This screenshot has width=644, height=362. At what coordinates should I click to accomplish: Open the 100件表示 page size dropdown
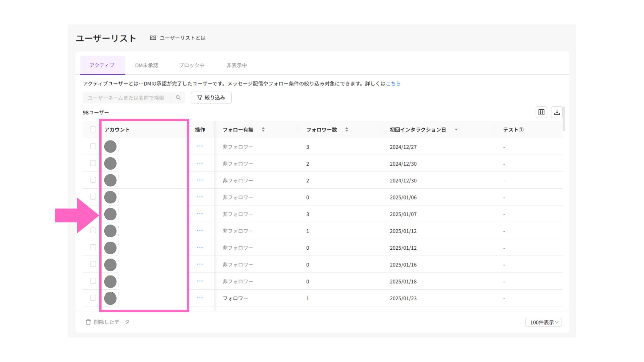543,322
